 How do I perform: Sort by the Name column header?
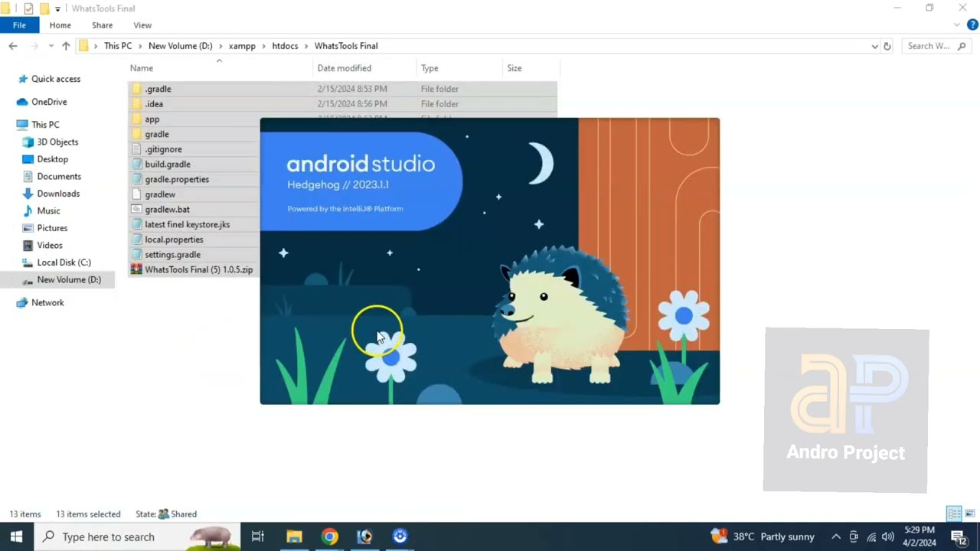[x=220, y=68]
